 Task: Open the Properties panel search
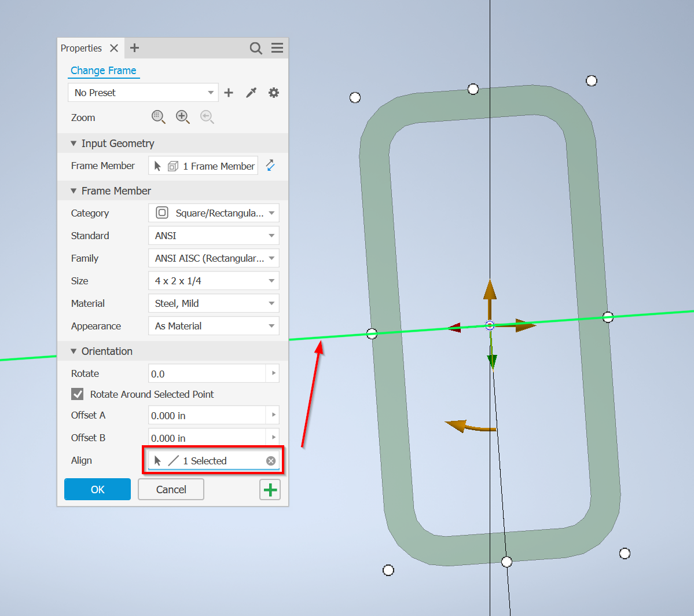click(256, 48)
